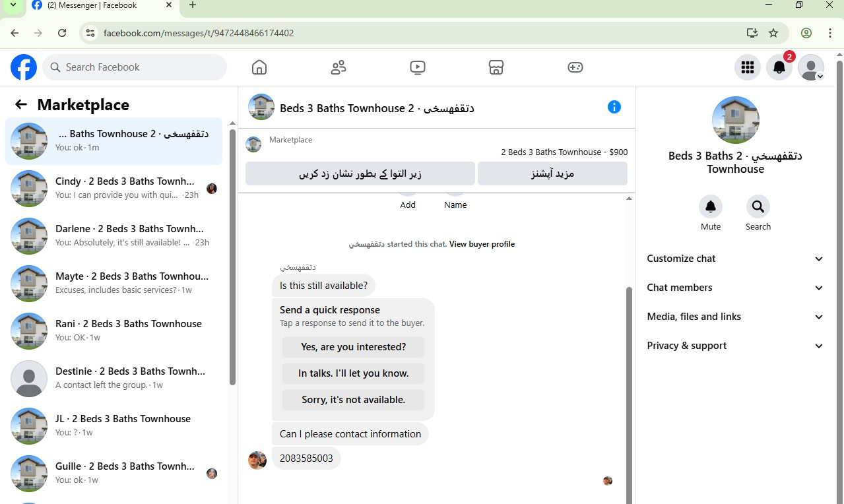Send 'Yes, are you interested?' quick response
This screenshot has width=844, height=504.
pos(354,347)
